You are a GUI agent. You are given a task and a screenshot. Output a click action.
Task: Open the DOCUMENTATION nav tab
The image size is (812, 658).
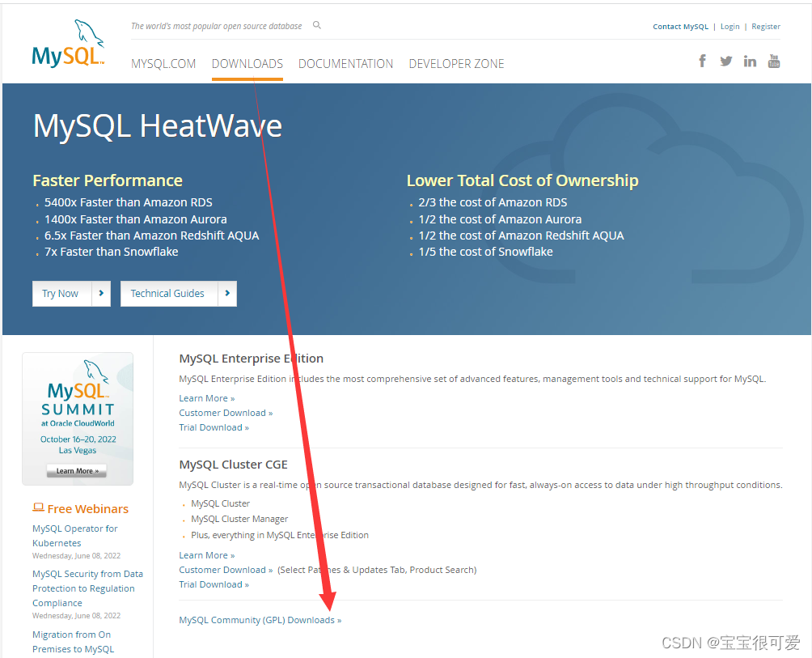pyautogui.click(x=345, y=64)
